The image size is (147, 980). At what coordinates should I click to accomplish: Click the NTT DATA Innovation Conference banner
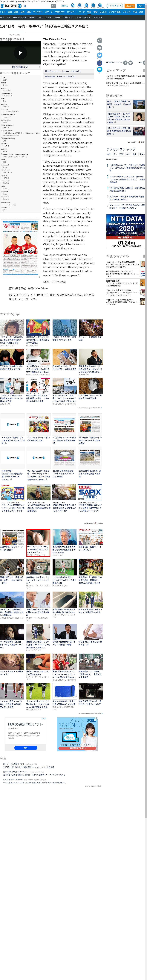(x=126, y=230)
